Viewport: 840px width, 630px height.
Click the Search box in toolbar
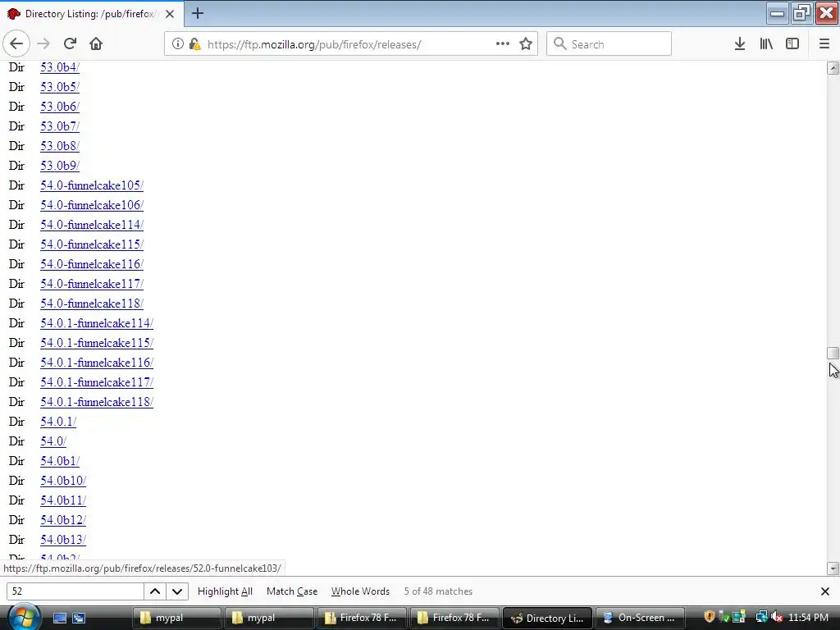609,44
